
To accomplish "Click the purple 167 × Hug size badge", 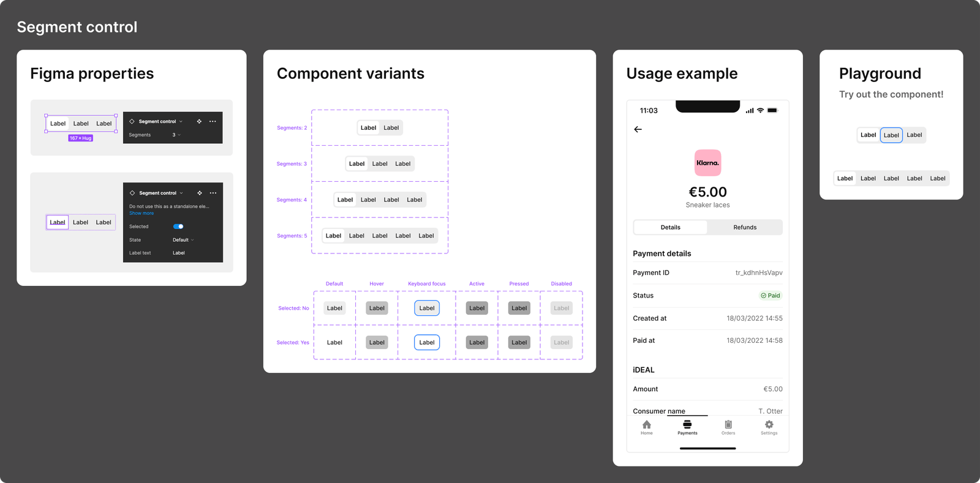I will click(x=80, y=138).
